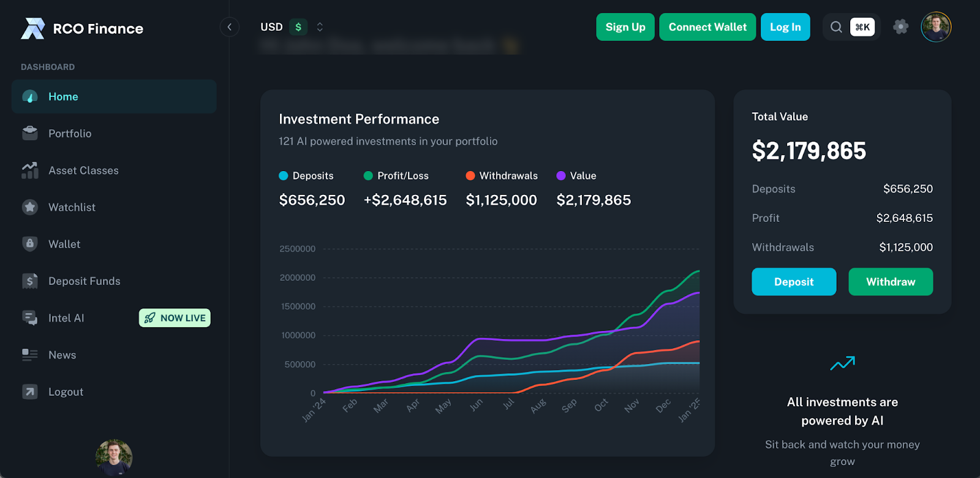Open the News menu item
Image resolution: width=980 pixels, height=478 pixels.
62,355
